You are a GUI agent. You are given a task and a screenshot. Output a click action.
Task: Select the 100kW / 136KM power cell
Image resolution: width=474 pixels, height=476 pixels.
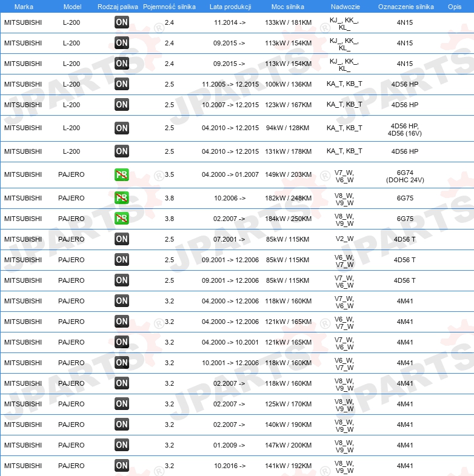288,84
